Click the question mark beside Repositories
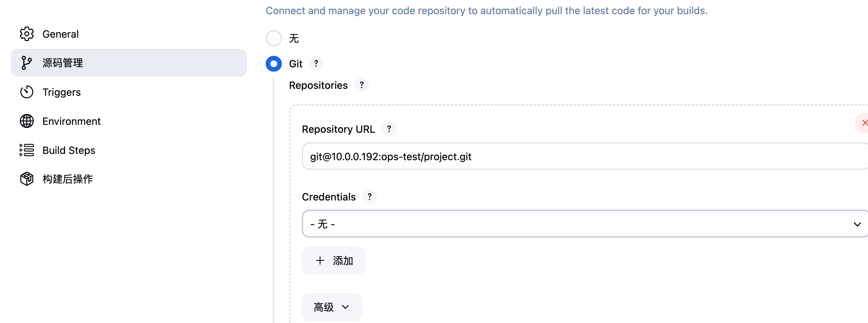The image size is (868, 323). coord(361,85)
